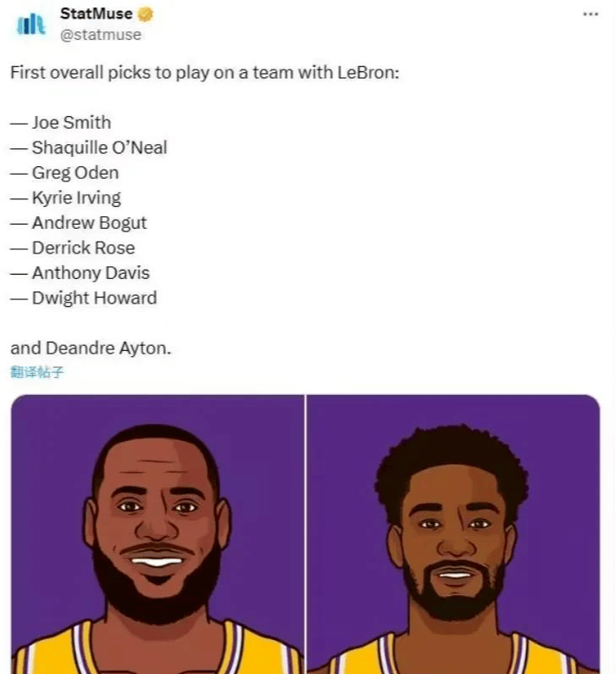This screenshot has height=674, width=616.
Task: Click the 'First overall picks' headline text
Action: [x=205, y=73]
